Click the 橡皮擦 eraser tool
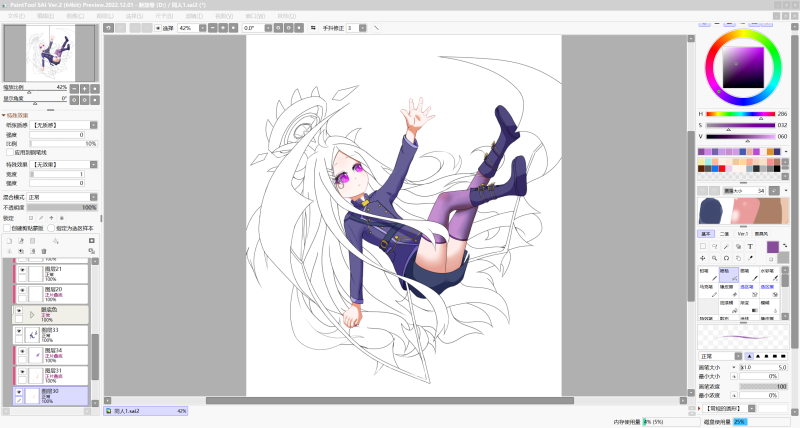The height and width of the screenshot is (428, 800). coord(729,289)
